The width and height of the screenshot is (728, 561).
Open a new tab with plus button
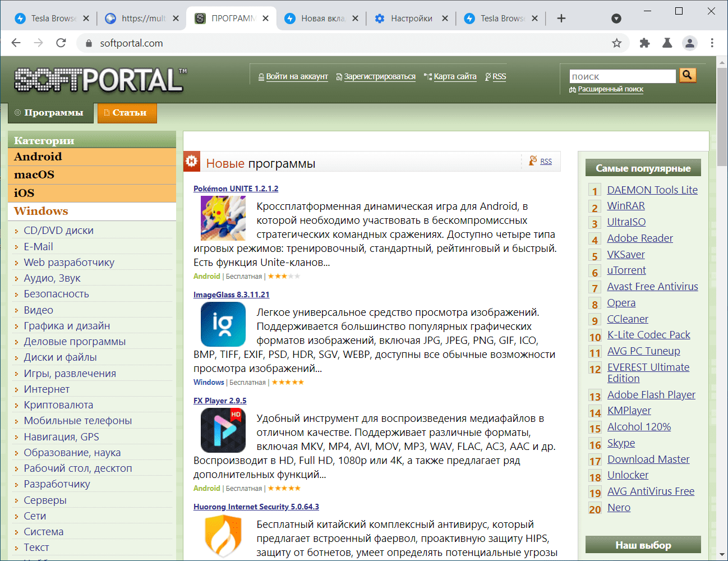[x=561, y=19]
